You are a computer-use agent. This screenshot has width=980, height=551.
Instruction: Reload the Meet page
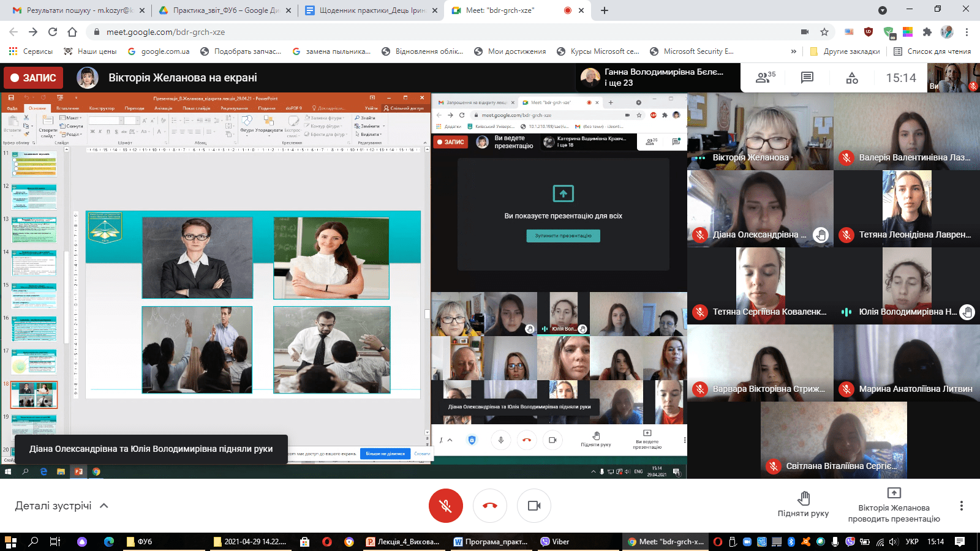pos(53,32)
